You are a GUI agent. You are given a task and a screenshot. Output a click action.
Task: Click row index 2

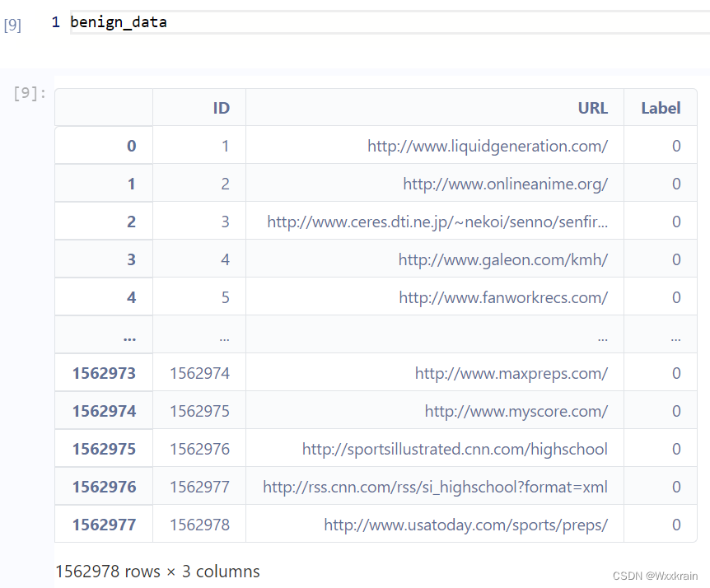[104, 222]
